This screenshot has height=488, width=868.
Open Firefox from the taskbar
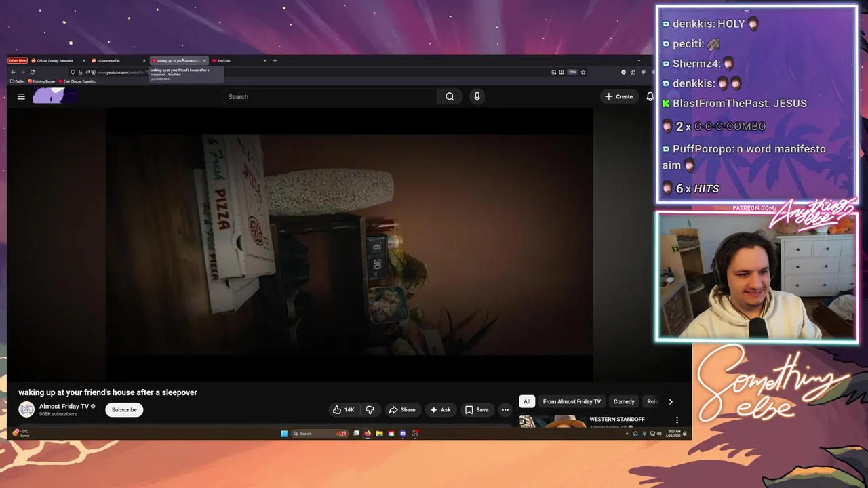(368, 434)
